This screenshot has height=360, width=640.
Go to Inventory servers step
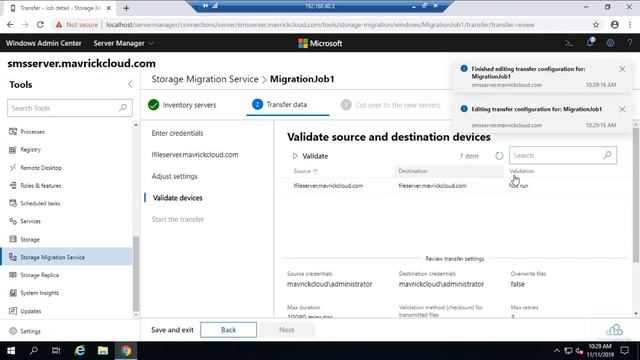pyautogui.click(x=182, y=105)
